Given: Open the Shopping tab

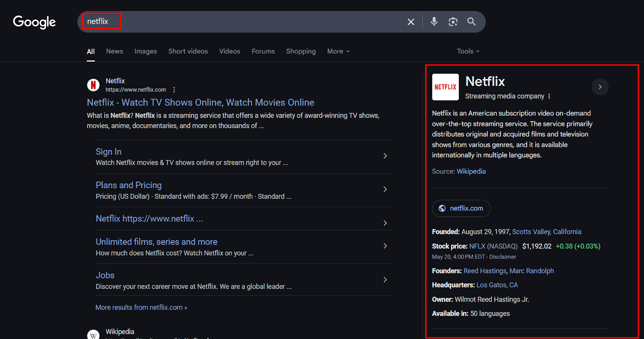Looking at the screenshot, I should tap(301, 52).
